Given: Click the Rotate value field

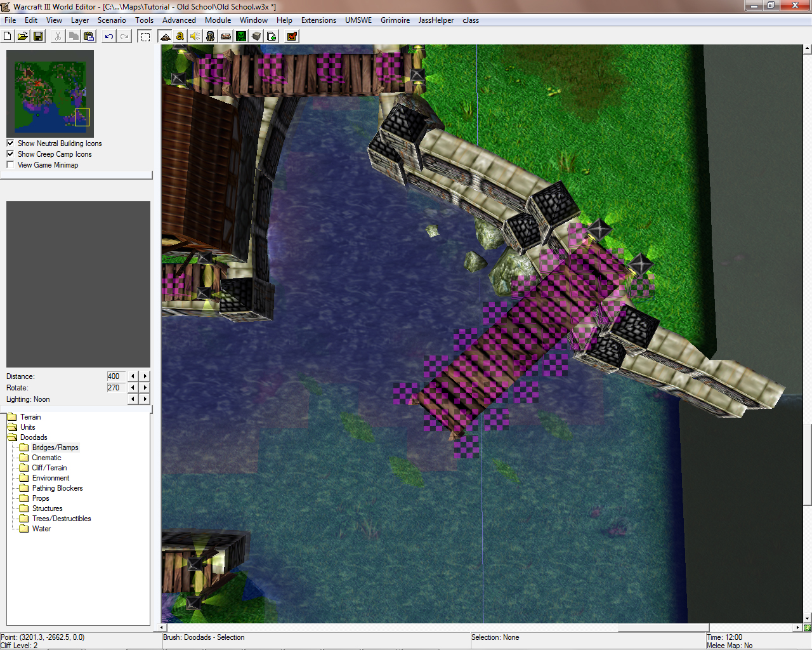Looking at the screenshot, I should pos(116,388).
